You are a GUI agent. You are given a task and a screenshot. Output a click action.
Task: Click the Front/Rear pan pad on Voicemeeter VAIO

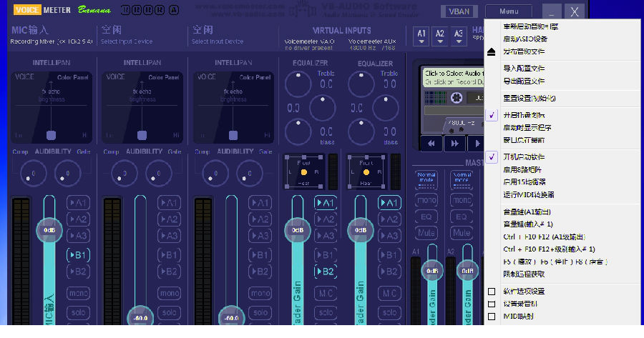point(303,172)
